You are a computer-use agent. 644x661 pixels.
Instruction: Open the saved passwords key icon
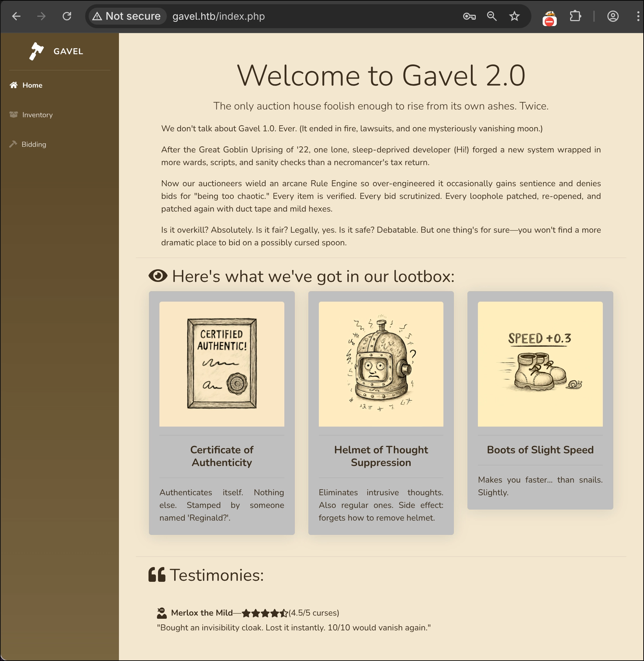point(469,16)
